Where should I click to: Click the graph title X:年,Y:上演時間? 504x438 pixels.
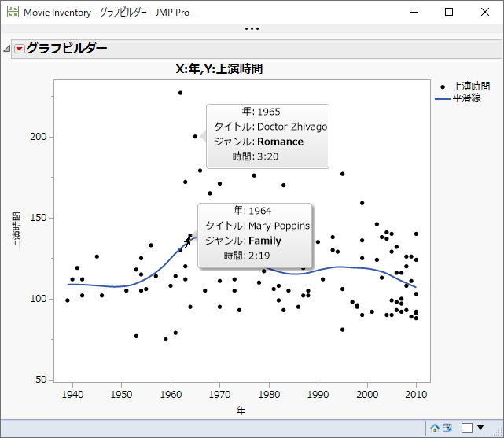219,68
